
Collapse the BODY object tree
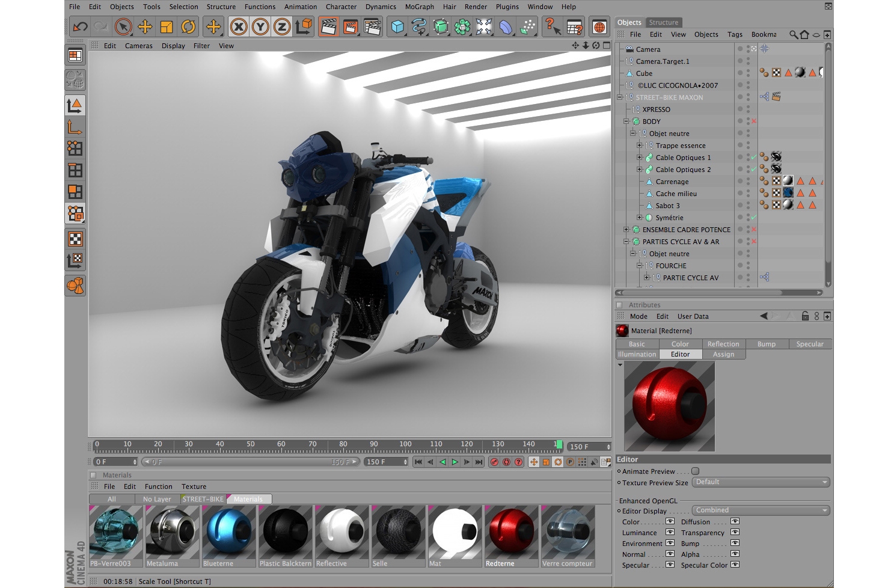pos(626,121)
